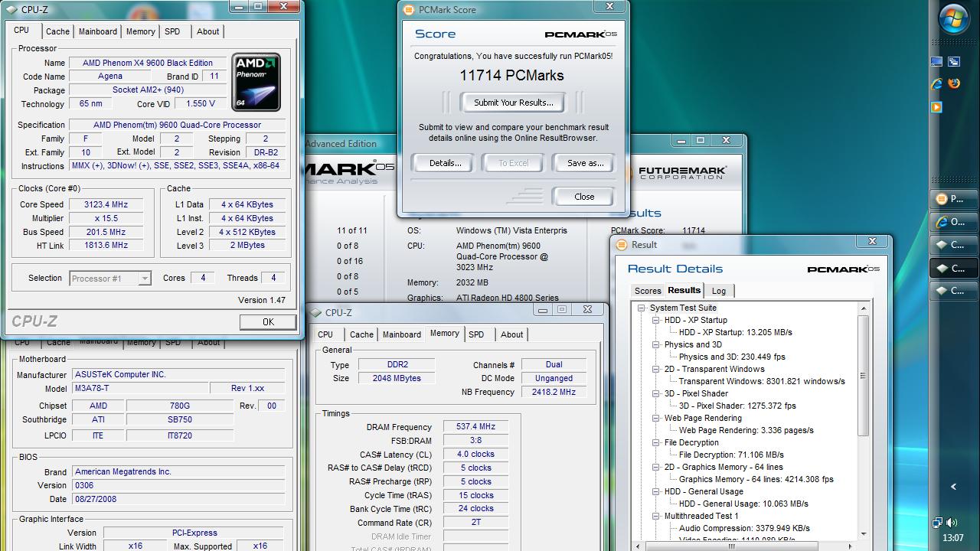The height and width of the screenshot is (551, 980).
Task: Switch to CPU tab in Memory CPU-Z window
Action: tap(325, 334)
